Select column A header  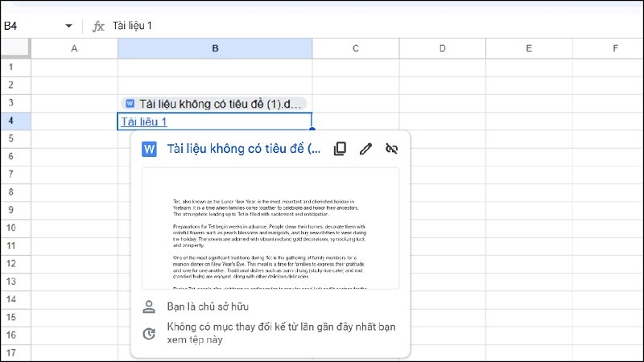click(x=74, y=48)
